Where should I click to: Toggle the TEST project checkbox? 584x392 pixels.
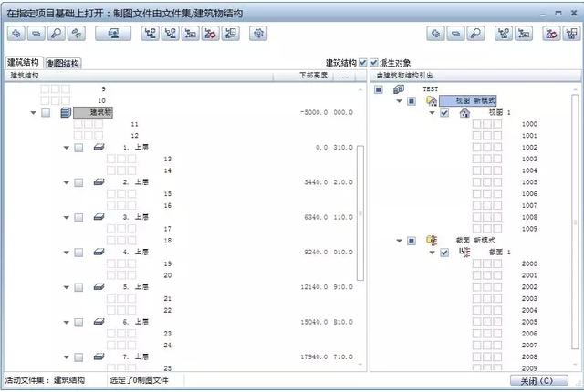pyautogui.click(x=379, y=89)
